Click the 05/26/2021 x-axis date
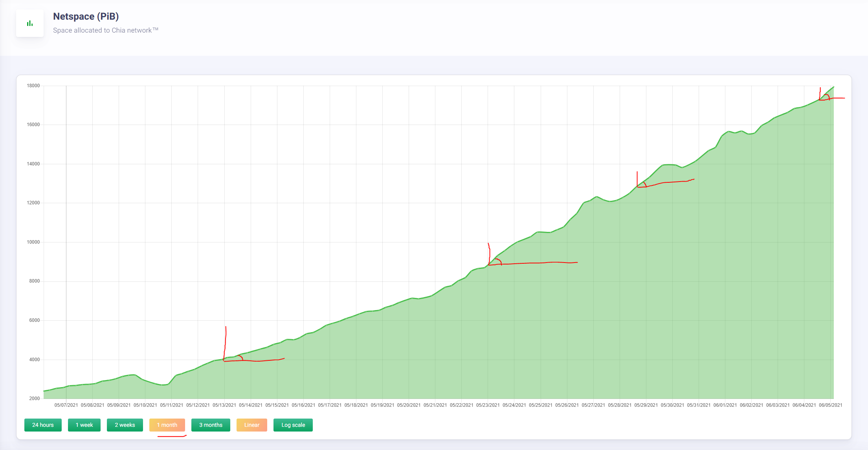The height and width of the screenshot is (450, 868). pos(567,405)
